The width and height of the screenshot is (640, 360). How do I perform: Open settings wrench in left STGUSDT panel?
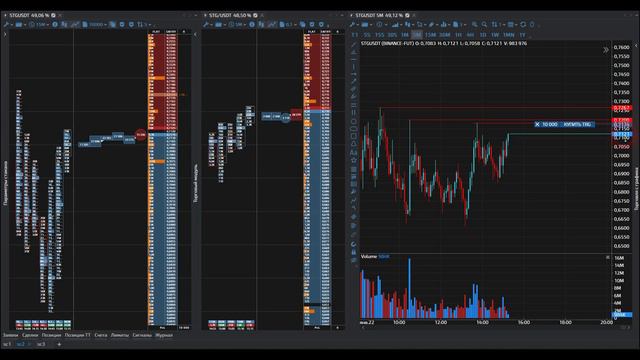coord(7,24)
